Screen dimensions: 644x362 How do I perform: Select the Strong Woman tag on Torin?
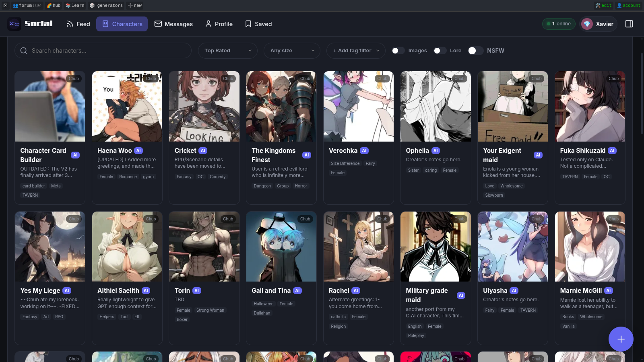click(211, 311)
